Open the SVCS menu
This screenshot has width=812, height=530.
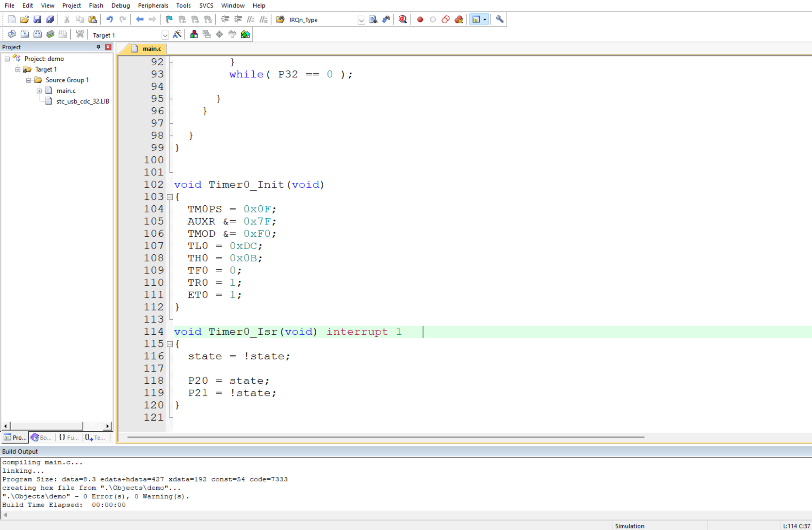coord(206,5)
